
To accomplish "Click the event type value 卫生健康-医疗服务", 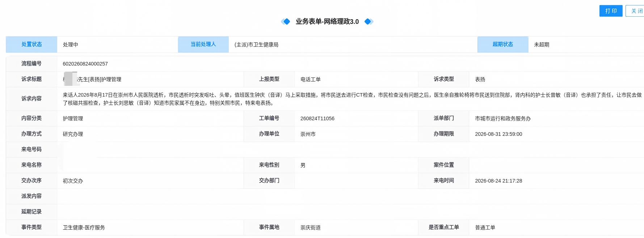I will 84,227.
